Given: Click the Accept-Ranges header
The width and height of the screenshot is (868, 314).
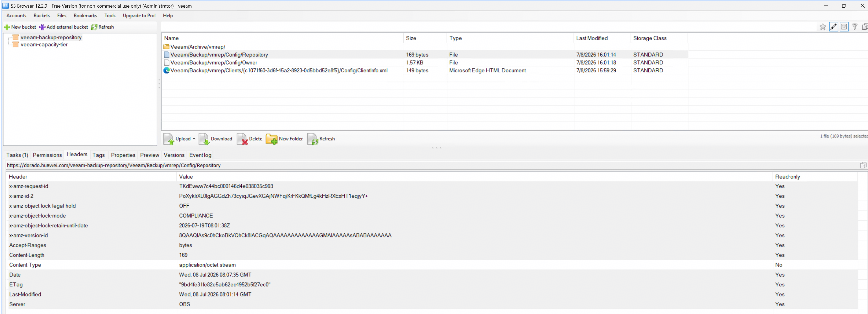Looking at the screenshot, I should tap(28, 245).
